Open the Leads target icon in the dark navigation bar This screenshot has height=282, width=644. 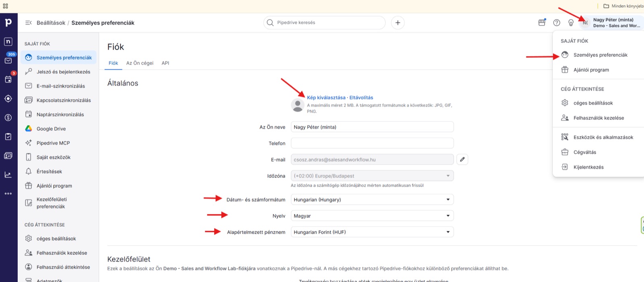[x=8, y=99]
